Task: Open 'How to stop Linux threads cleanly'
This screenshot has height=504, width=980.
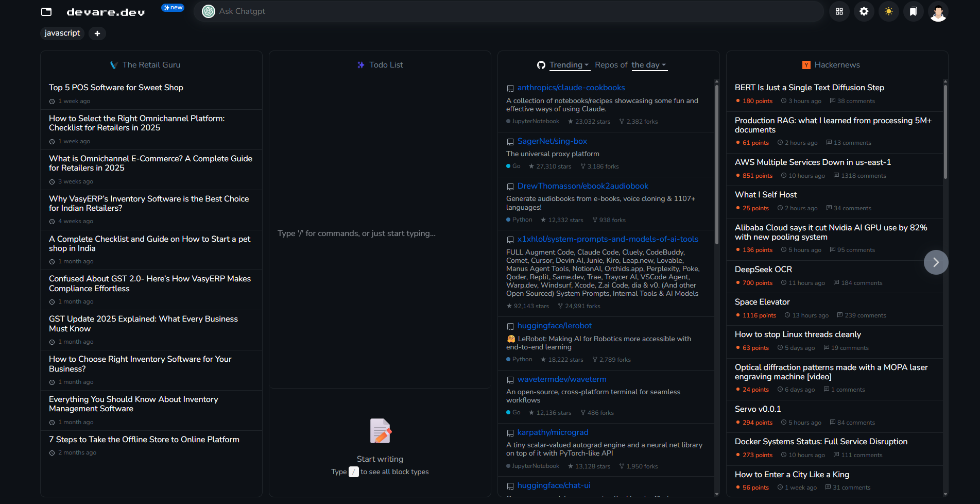Action: point(798,334)
